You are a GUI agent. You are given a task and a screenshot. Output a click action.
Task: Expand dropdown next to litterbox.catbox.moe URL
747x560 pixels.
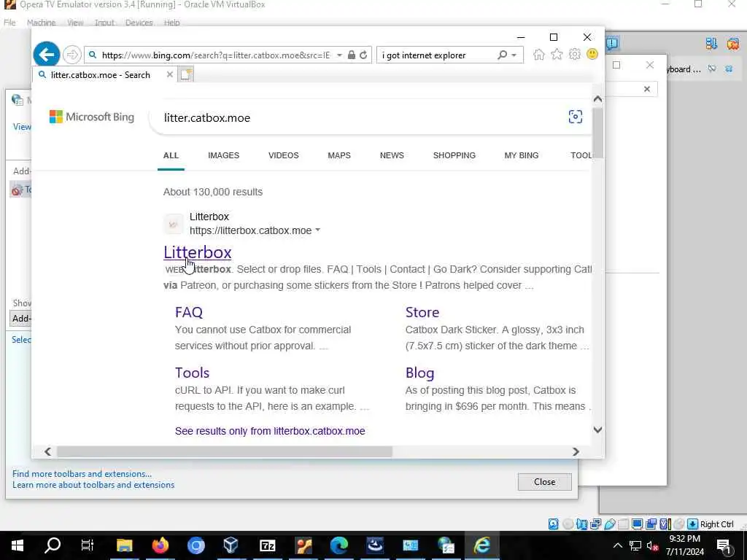click(318, 230)
